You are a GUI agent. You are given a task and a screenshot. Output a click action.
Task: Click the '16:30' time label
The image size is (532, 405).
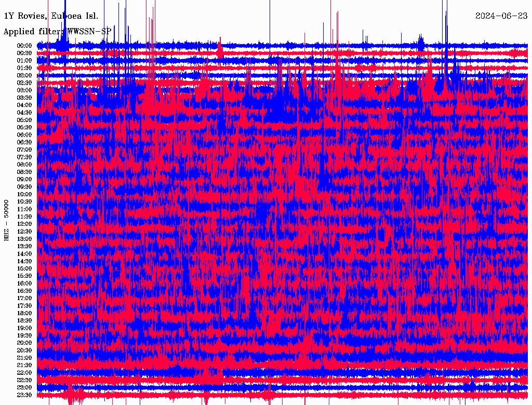[x=24, y=291]
